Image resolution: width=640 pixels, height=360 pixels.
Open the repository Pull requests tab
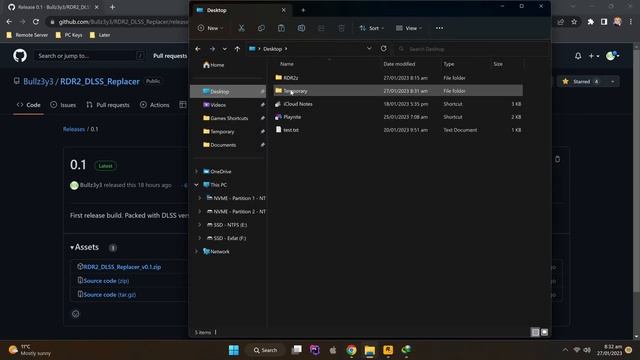(x=108, y=105)
